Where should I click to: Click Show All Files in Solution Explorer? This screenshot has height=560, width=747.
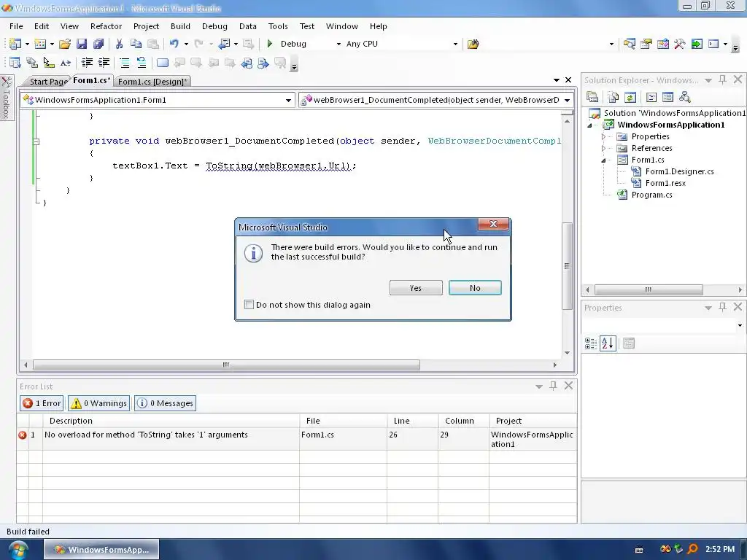click(614, 97)
